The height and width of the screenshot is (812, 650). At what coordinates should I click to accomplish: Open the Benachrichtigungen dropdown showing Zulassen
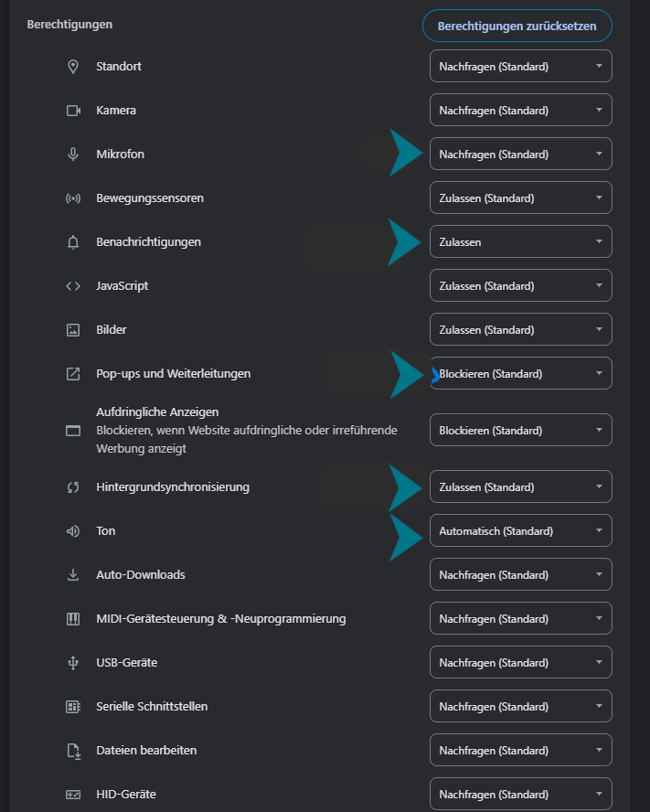520,241
